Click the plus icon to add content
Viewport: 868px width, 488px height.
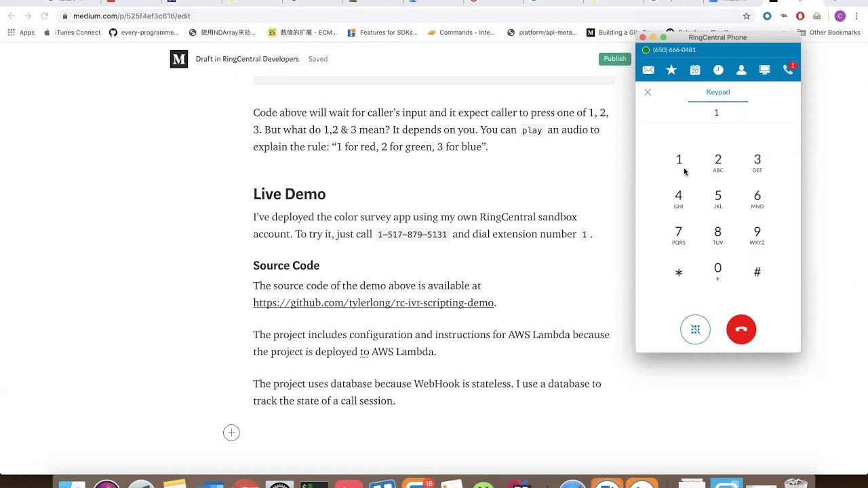(231, 433)
